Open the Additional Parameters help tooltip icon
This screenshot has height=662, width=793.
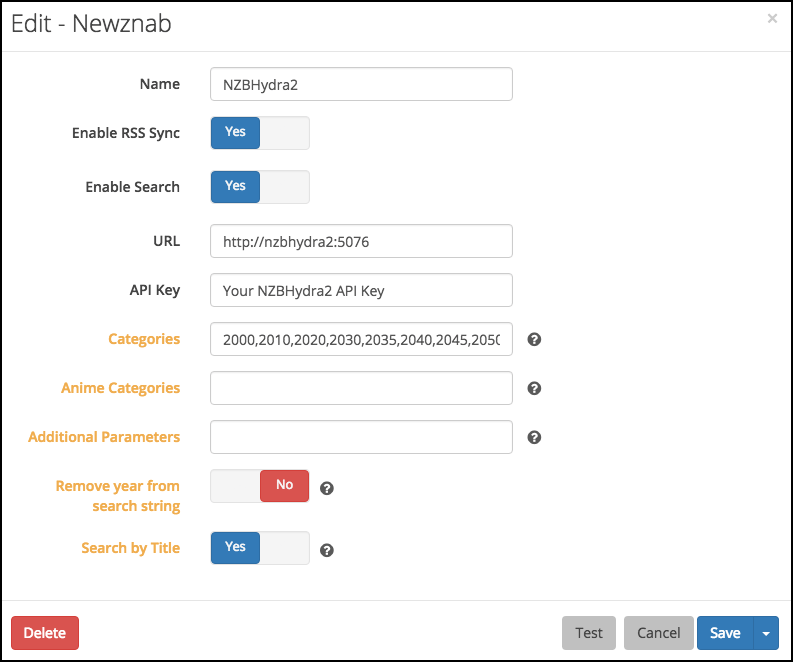point(534,437)
